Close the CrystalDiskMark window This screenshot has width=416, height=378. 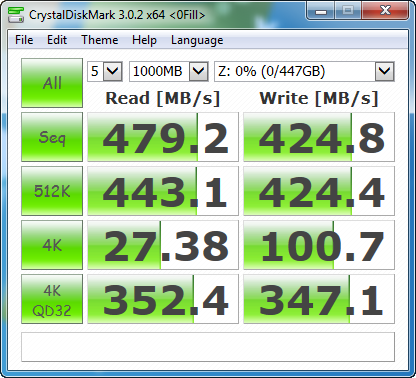click(x=385, y=11)
